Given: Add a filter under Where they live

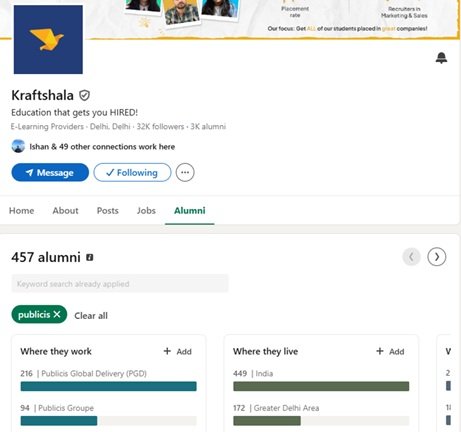Looking at the screenshot, I should (x=390, y=351).
